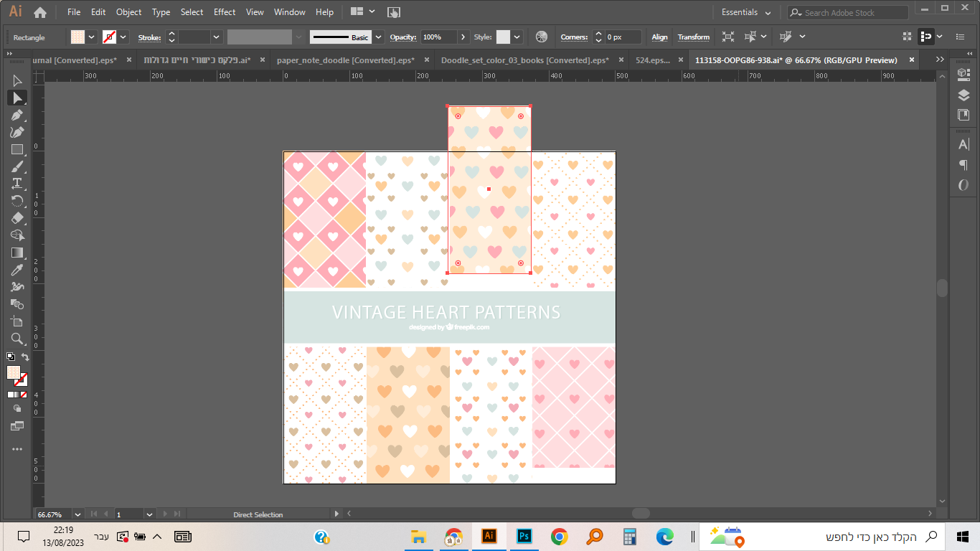Choose the Paintbrush tool
The image size is (980, 551).
(17, 166)
